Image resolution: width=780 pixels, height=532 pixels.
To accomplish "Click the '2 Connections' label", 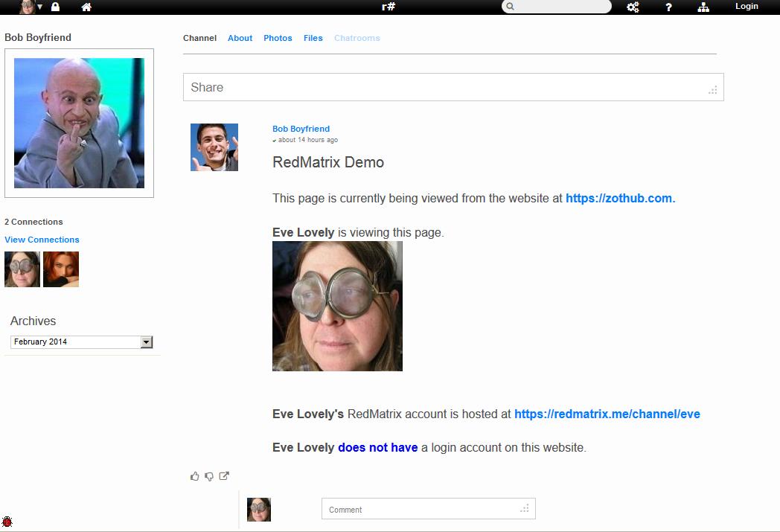I will pos(33,222).
